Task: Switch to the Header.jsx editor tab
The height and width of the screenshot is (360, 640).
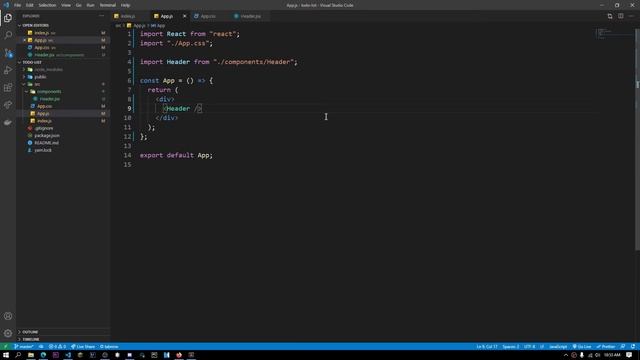Action: (x=250, y=16)
